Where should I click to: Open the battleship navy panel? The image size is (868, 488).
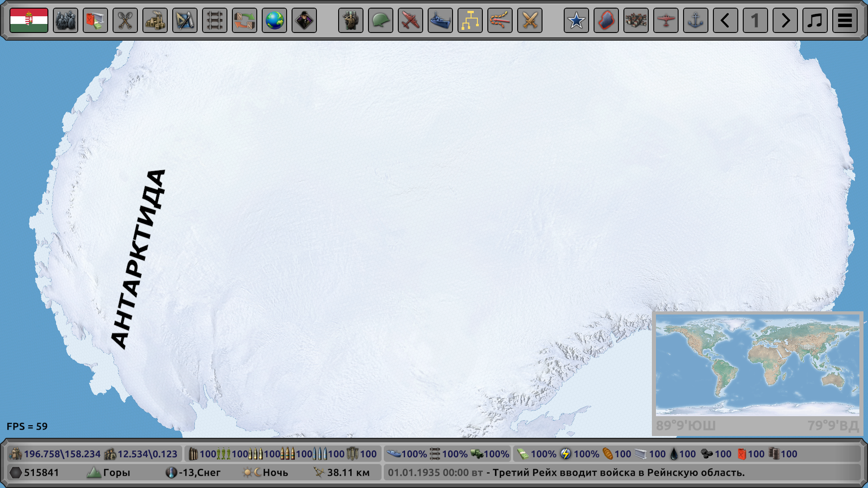(440, 20)
